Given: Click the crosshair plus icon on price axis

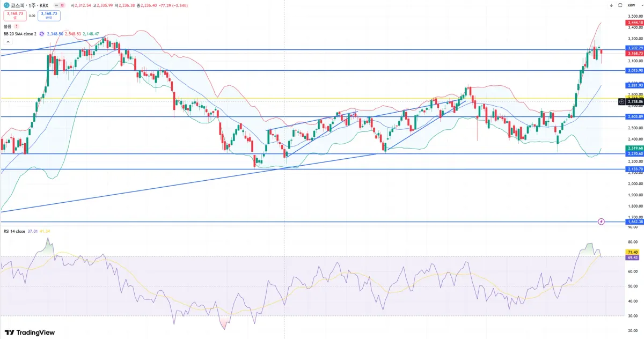Looking at the screenshot, I should tap(621, 101).
